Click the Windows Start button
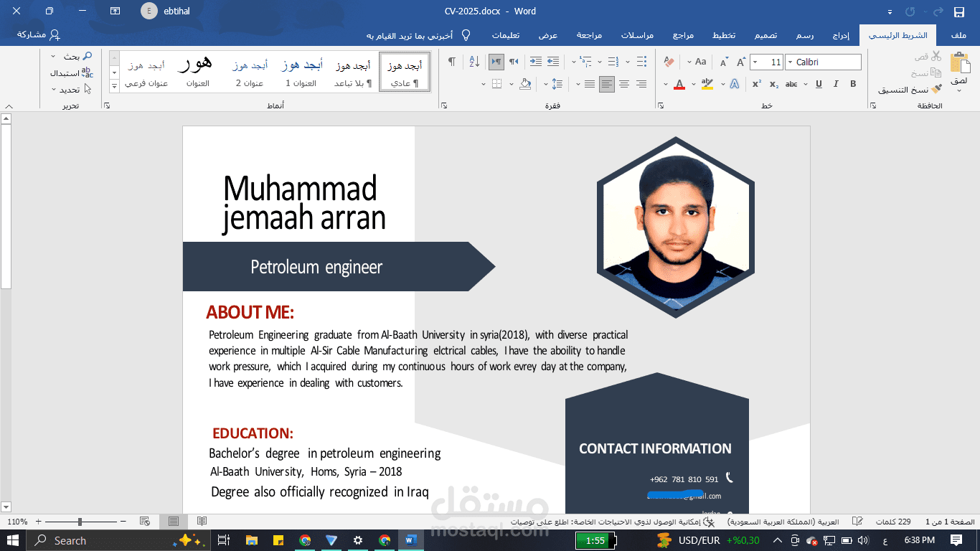Screen dimensions: 980x551 coord(13,540)
